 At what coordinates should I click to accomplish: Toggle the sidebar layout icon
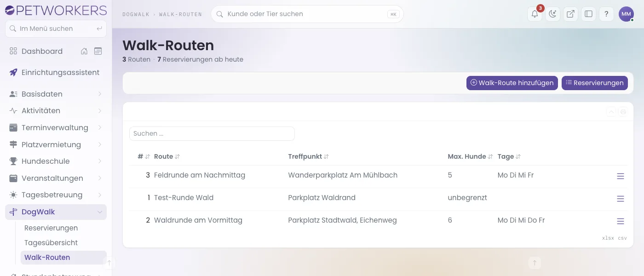pos(588,14)
